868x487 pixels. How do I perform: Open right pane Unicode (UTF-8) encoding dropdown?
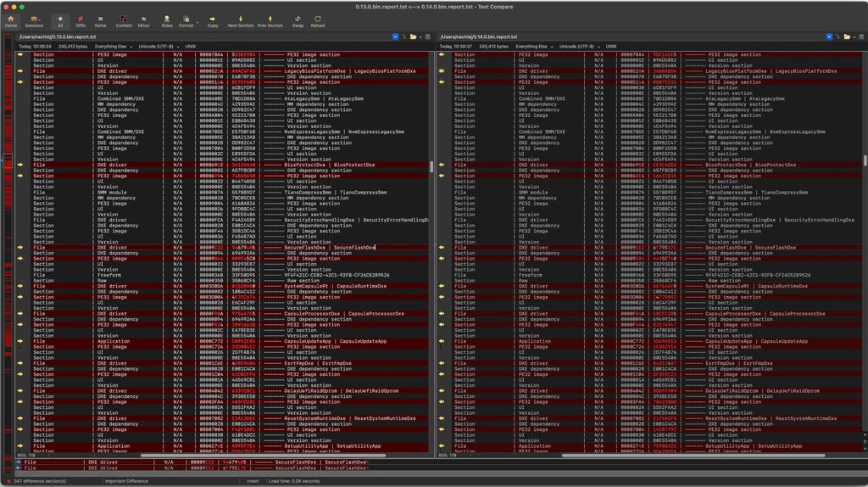click(580, 47)
